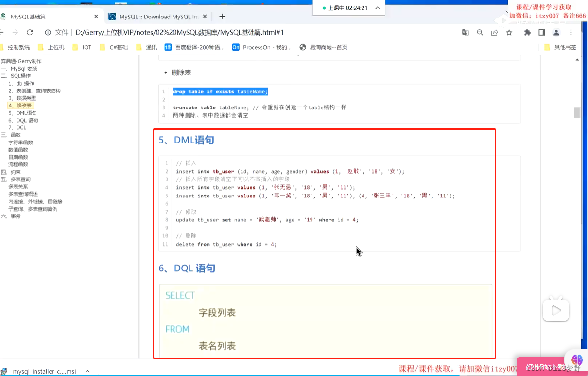The height and width of the screenshot is (376, 588).
Task: Open 其他书签 folder
Action: coord(561,47)
